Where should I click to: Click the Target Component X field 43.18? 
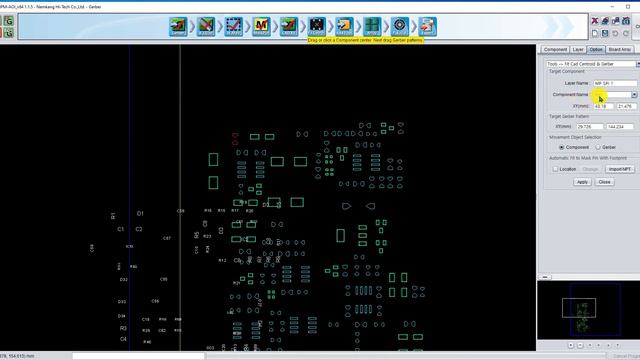604,106
